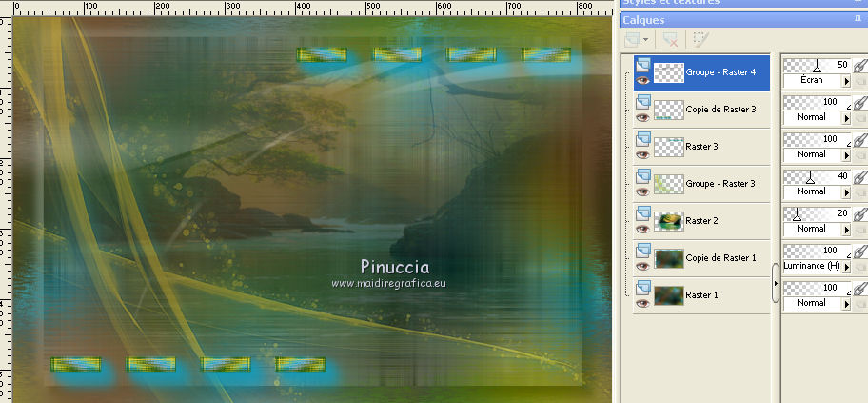Click the Groupe - Raster 4 thumbnail
The height and width of the screenshot is (403, 868).
tap(669, 72)
